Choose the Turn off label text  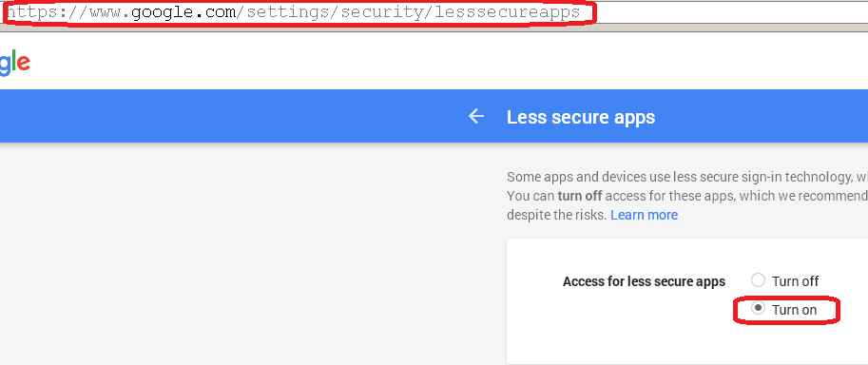click(x=795, y=281)
